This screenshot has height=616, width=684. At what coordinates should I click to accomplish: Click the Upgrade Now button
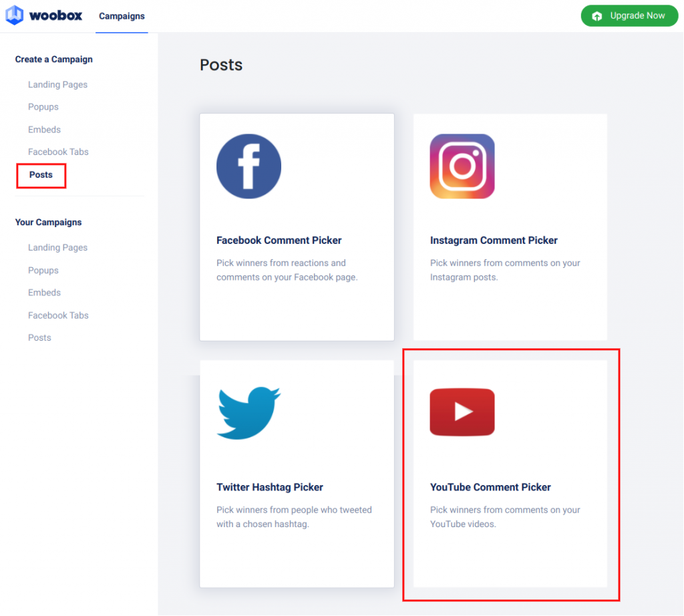click(x=629, y=16)
